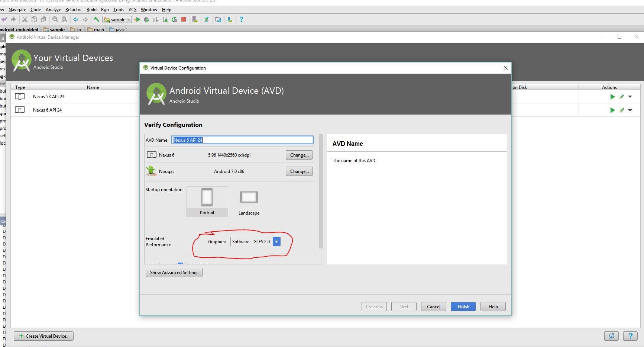Click the AVD Manager toolbar icon
Image resolution: width=644 pixels, height=347 pixels.
tap(195, 19)
